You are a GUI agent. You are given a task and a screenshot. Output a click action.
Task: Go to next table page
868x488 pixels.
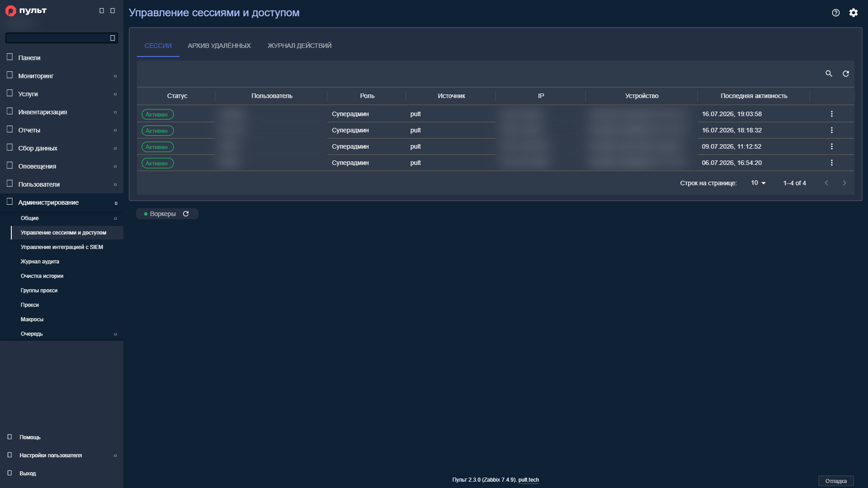click(844, 183)
